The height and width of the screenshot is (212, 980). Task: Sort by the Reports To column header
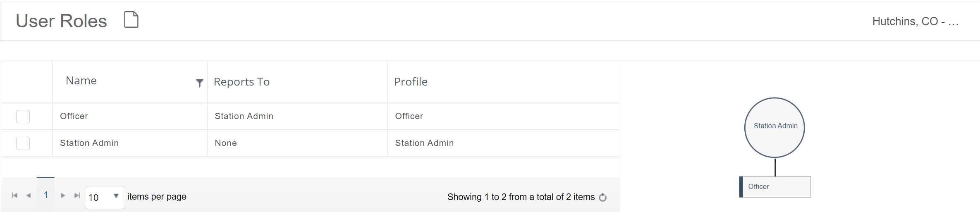click(x=241, y=82)
